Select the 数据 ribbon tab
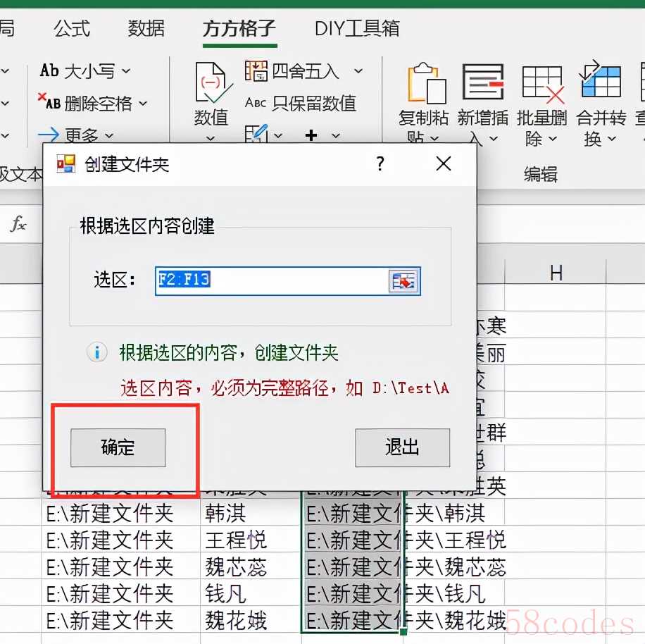Screen dimensions: 645x644 pos(146,28)
